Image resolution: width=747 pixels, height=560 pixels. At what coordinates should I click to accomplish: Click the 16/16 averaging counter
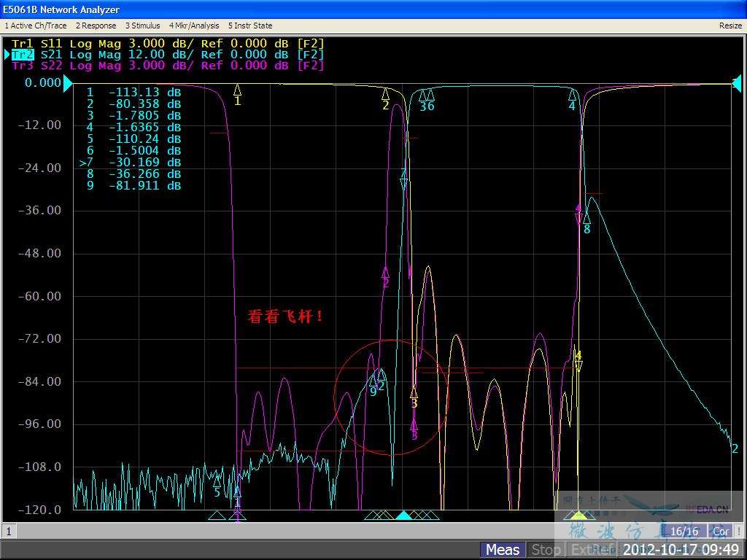coord(684,531)
